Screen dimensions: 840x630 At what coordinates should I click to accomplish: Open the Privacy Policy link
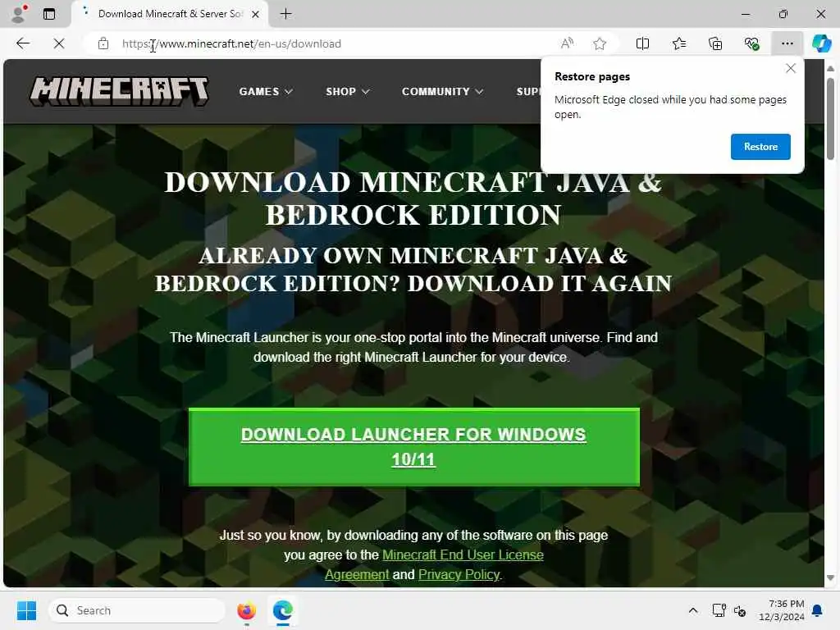(459, 574)
